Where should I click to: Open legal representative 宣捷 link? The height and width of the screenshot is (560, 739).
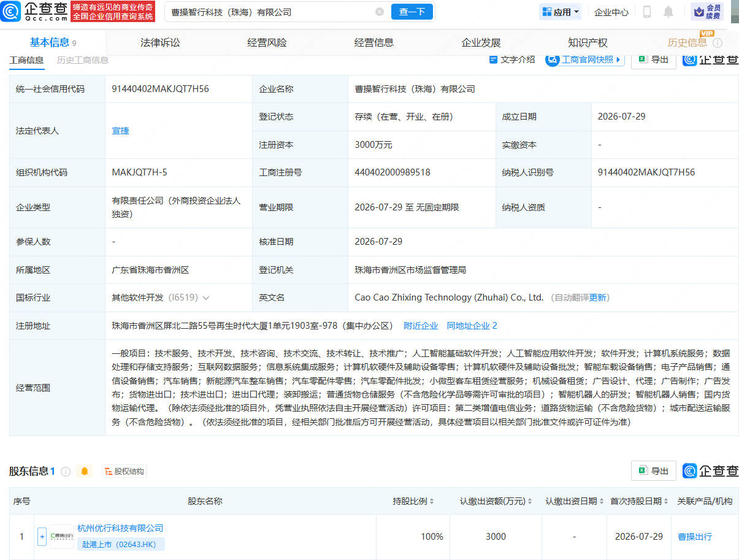(120, 131)
